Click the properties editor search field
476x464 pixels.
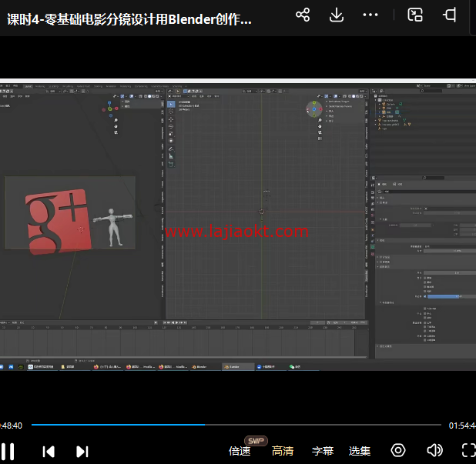point(434,178)
